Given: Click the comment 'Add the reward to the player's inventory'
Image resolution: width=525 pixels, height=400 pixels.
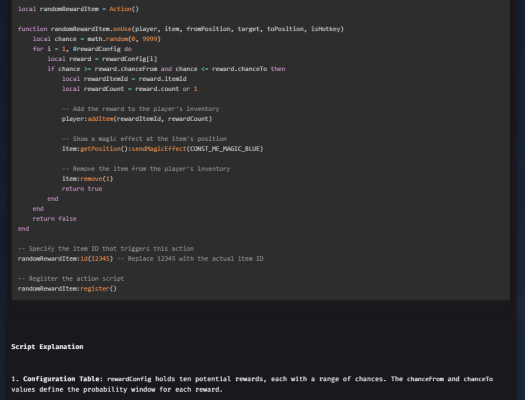Looking at the screenshot, I should pyautogui.click(x=141, y=109).
